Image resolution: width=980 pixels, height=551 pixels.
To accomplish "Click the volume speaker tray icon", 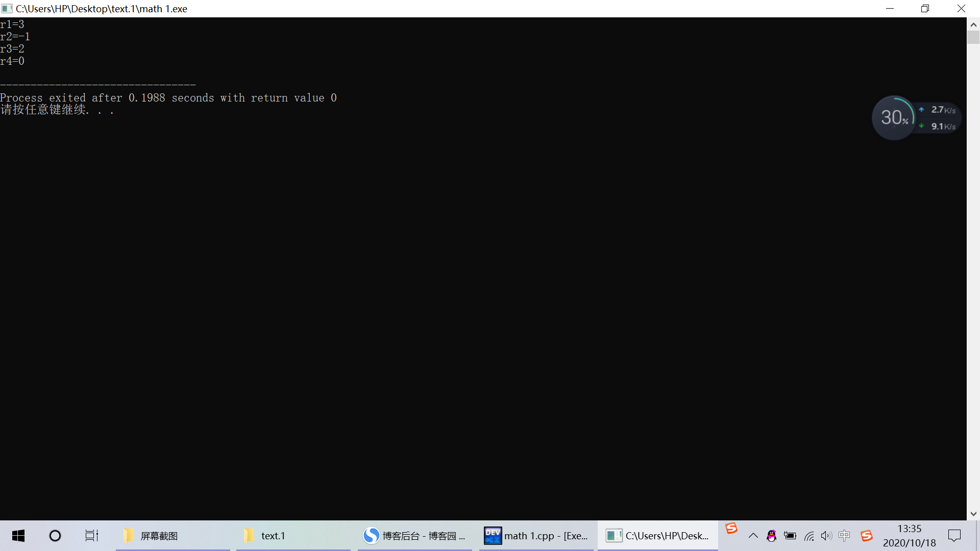I will pos(826,536).
